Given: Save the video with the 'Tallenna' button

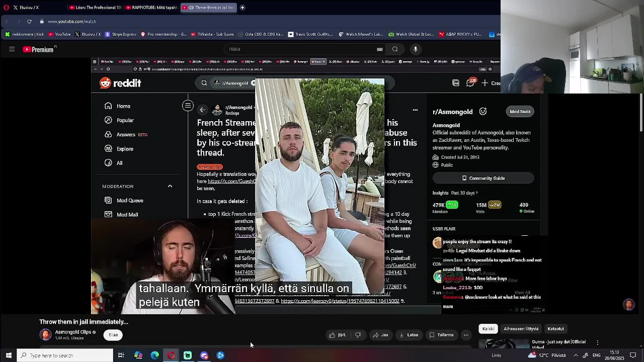Looking at the screenshot, I should coord(442,335).
